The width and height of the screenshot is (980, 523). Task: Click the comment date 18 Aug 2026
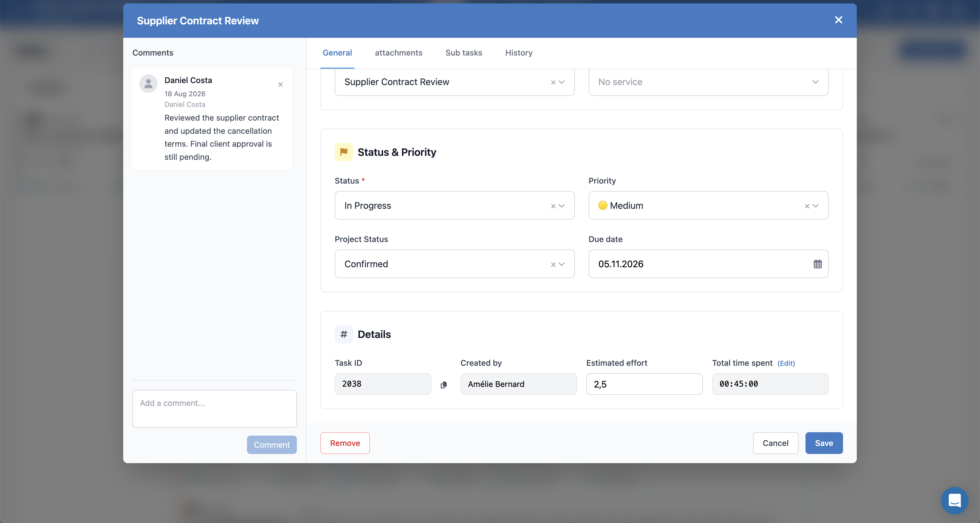[185, 94]
